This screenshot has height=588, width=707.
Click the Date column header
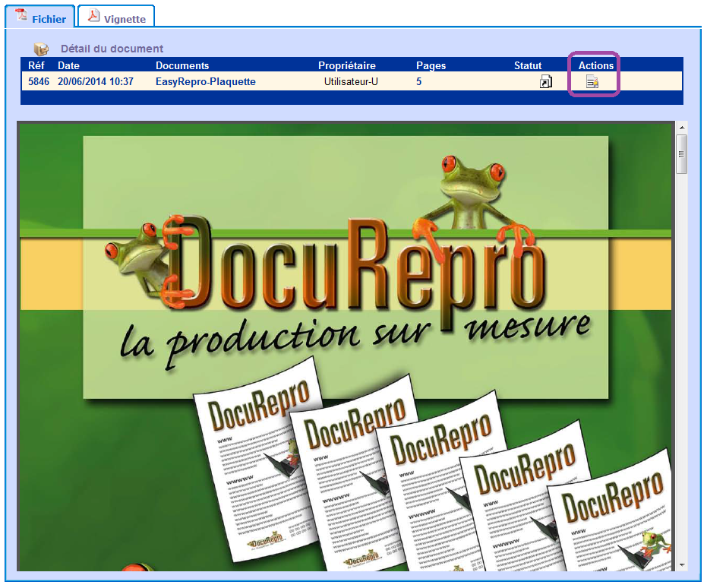coord(68,65)
